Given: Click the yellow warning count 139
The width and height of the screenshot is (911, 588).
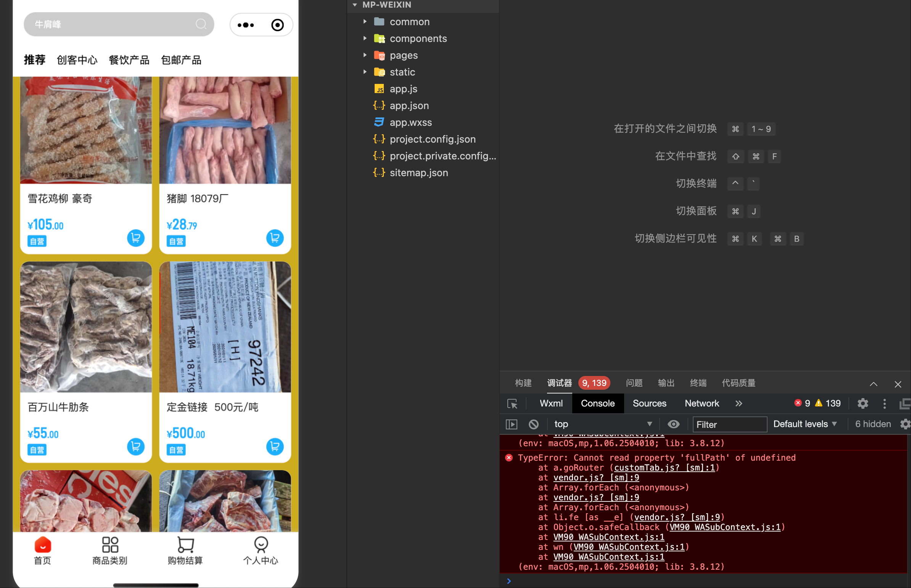Looking at the screenshot, I should point(828,403).
